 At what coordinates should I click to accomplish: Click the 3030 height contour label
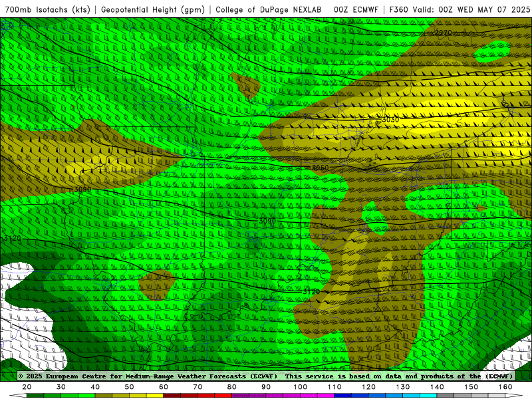(390, 120)
